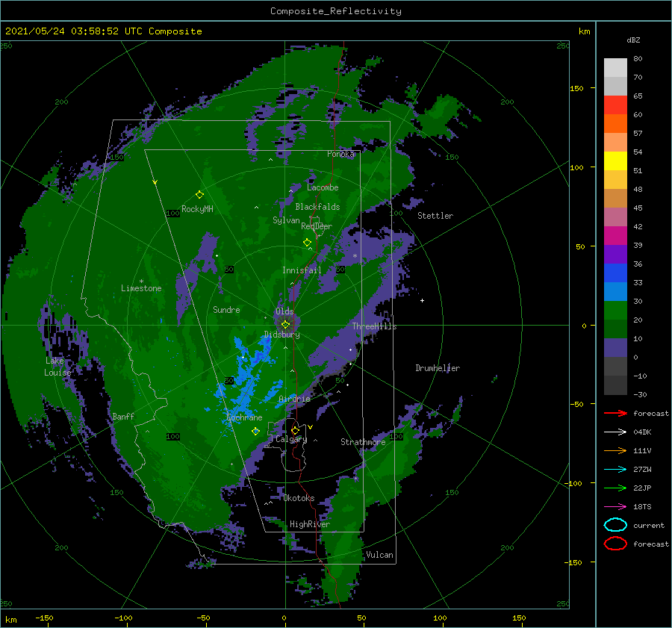Click the Lake Louise label
This screenshot has height=628, width=672.
point(57,367)
